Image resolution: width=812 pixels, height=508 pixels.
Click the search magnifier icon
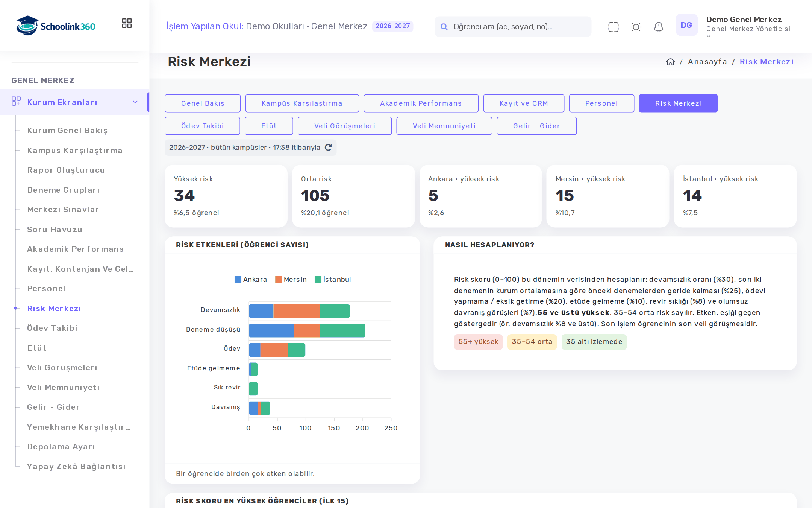pyautogui.click(x=444, y=27)
